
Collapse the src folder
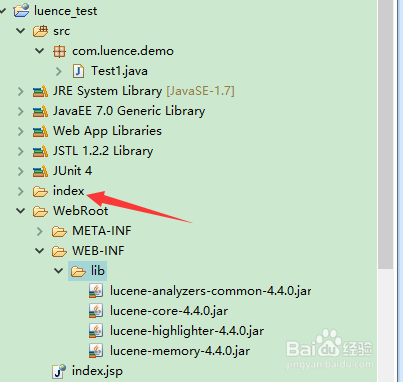[x=21, y=31]
